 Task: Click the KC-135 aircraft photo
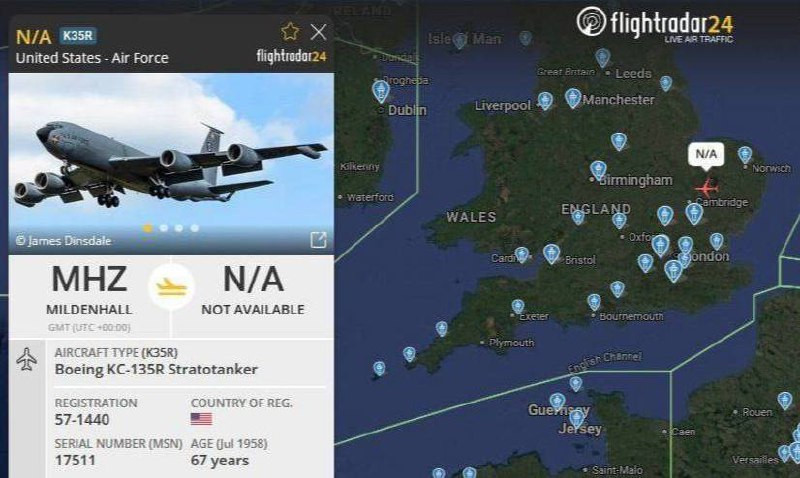coord(171,163)
